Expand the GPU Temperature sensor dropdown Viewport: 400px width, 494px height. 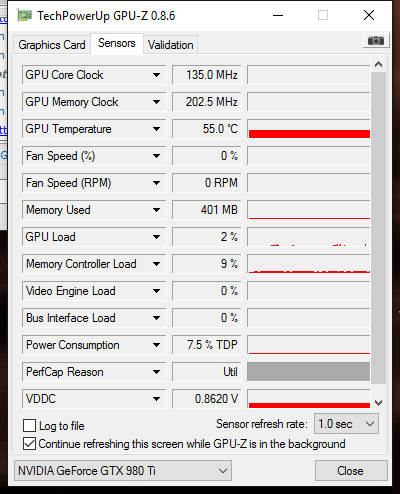156,129
